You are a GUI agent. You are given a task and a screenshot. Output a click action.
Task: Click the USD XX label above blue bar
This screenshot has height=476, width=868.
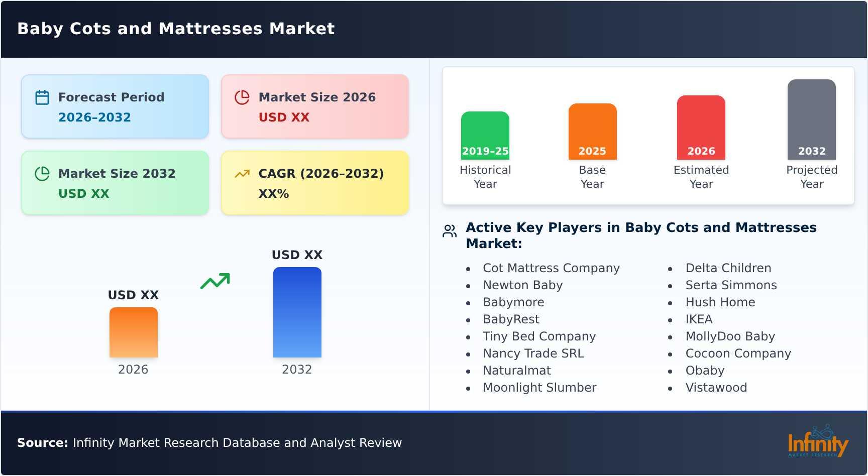click(x=297, y=255)
